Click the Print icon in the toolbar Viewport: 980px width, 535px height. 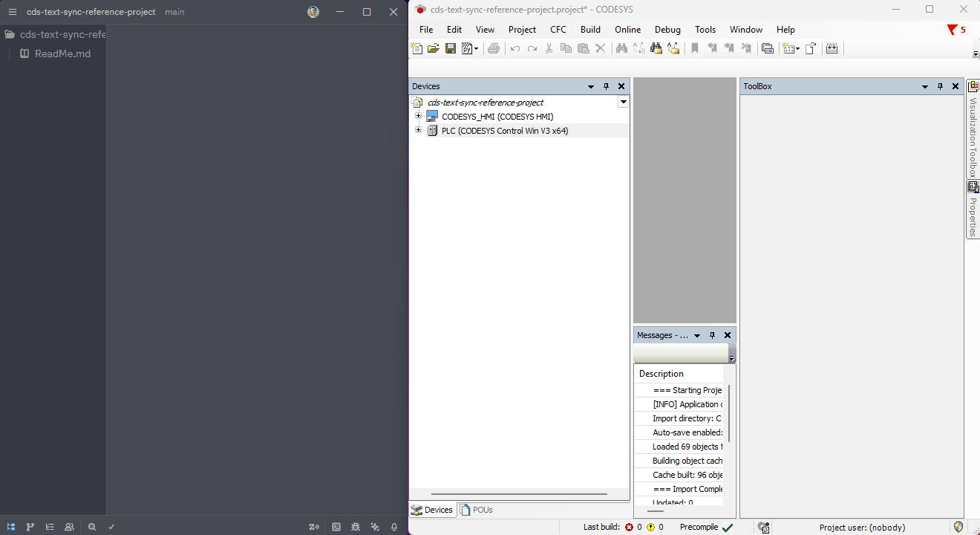coord(494,48)
